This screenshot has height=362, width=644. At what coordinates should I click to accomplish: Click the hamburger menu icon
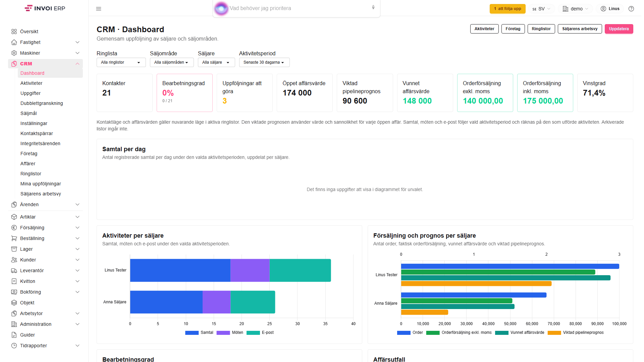(99, 9)
